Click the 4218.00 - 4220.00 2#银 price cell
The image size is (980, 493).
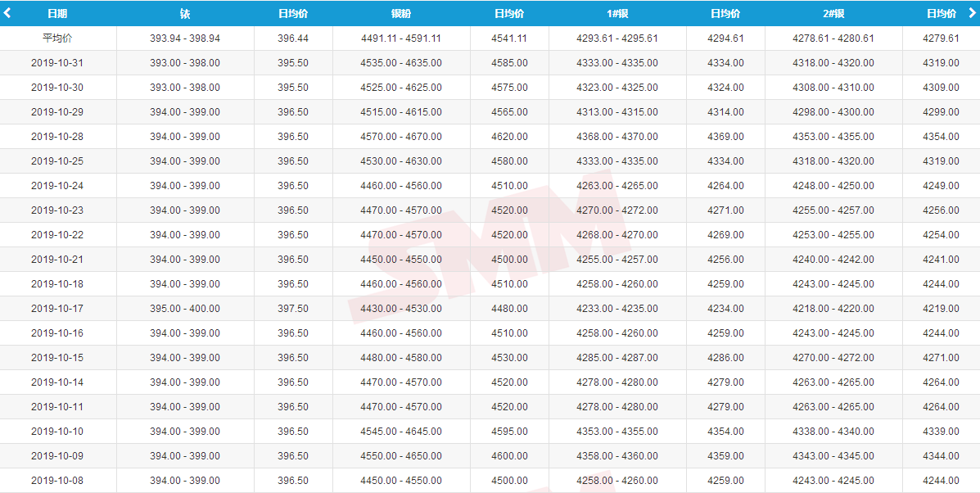click(833, 309)
